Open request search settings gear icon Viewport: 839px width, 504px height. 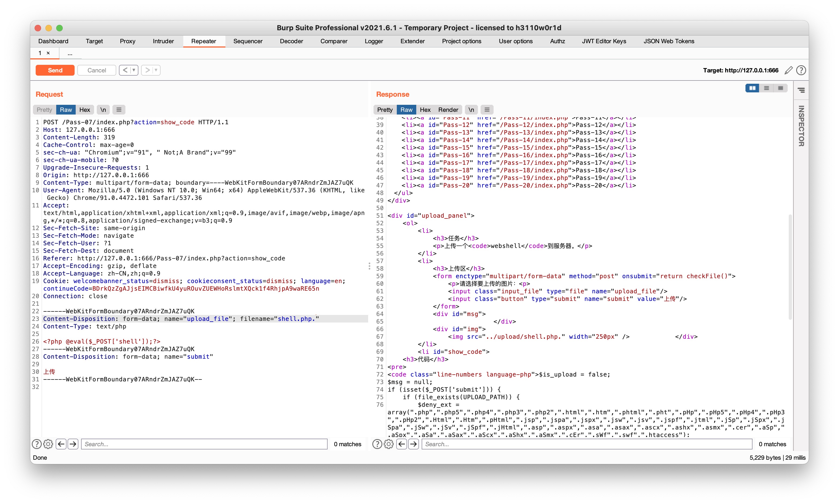[x=48, y=444]
